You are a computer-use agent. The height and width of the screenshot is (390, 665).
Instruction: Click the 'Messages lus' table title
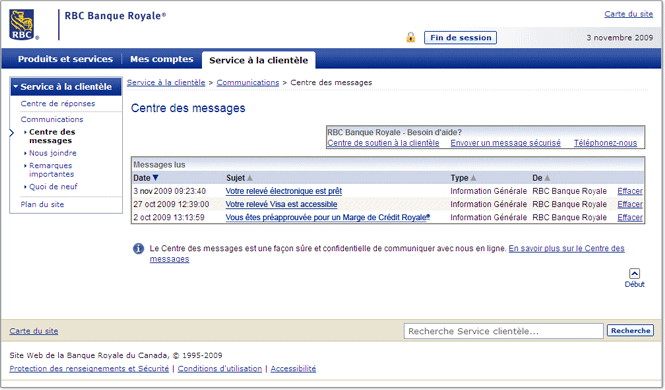coord(159,165)
